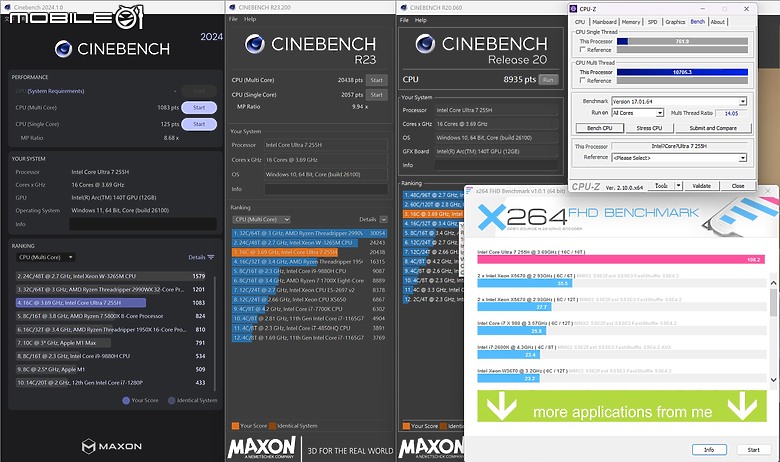Open the Benchmark version dropdown in CPU-Z
Image resolution: width=780 pixels, height=462 pixels.
click(743, 101)
